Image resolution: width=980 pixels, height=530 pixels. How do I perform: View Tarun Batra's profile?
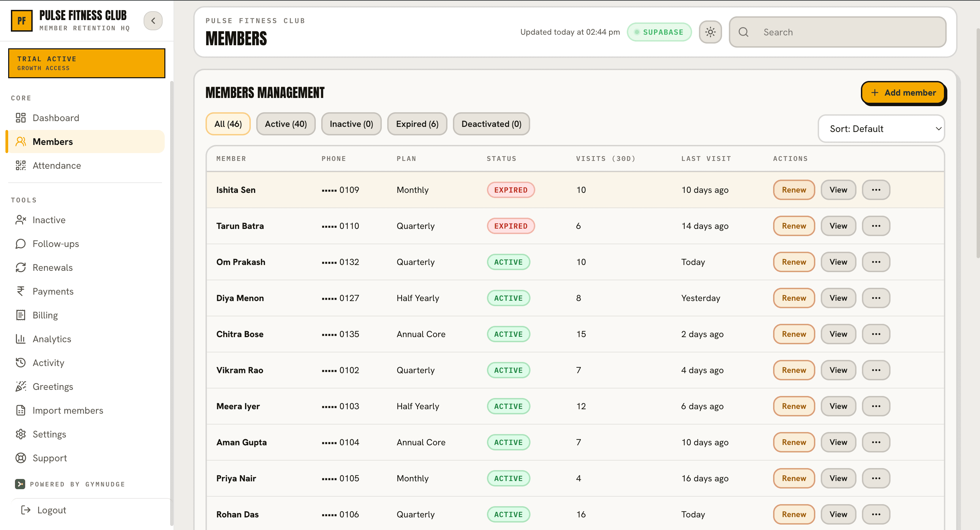tap(838, 226)
